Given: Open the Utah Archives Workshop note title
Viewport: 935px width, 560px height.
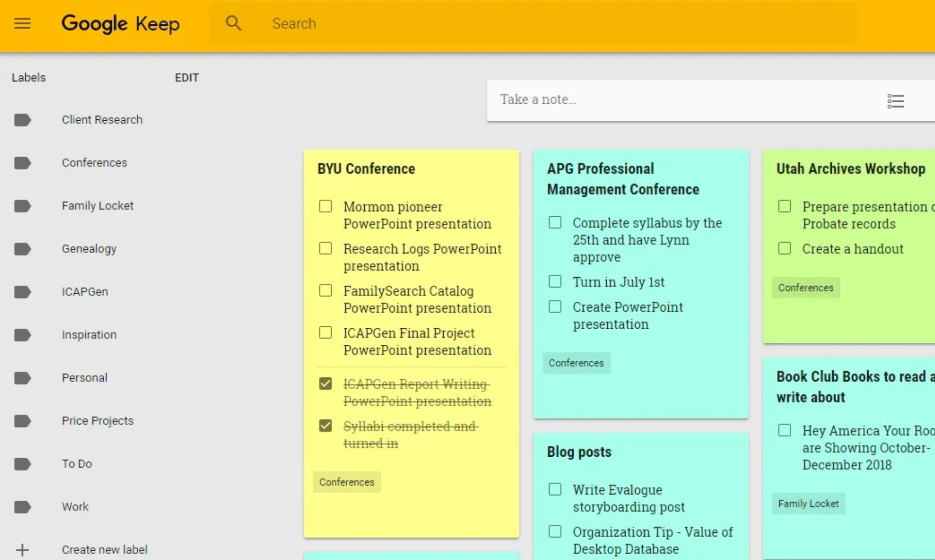Looking at the screenshot, I should click(851, 169).
